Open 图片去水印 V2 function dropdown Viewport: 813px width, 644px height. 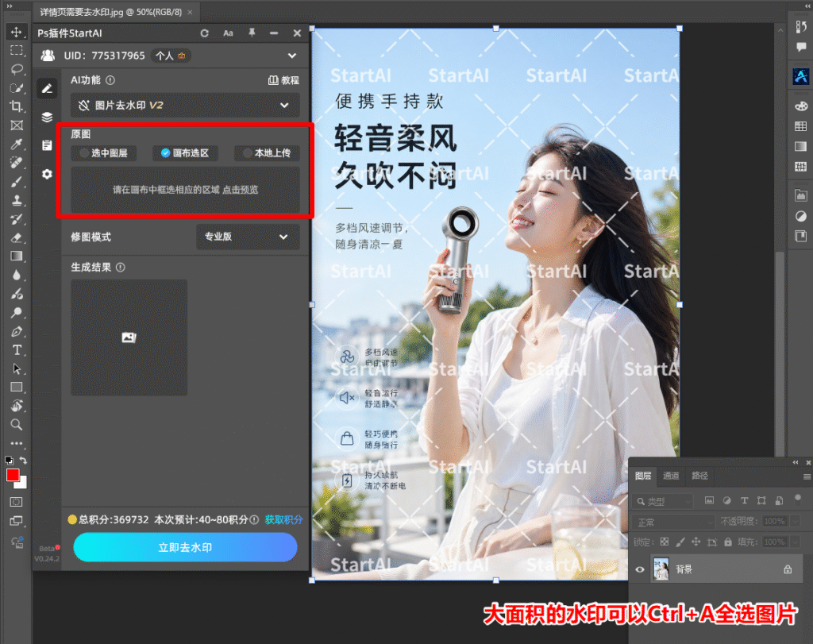click(x=185, y=106)
